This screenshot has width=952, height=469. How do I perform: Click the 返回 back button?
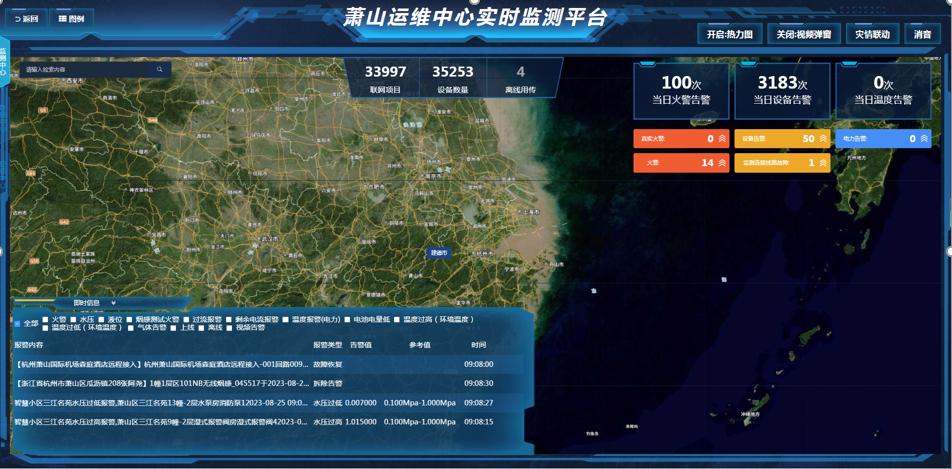click(x=26, y=19)
